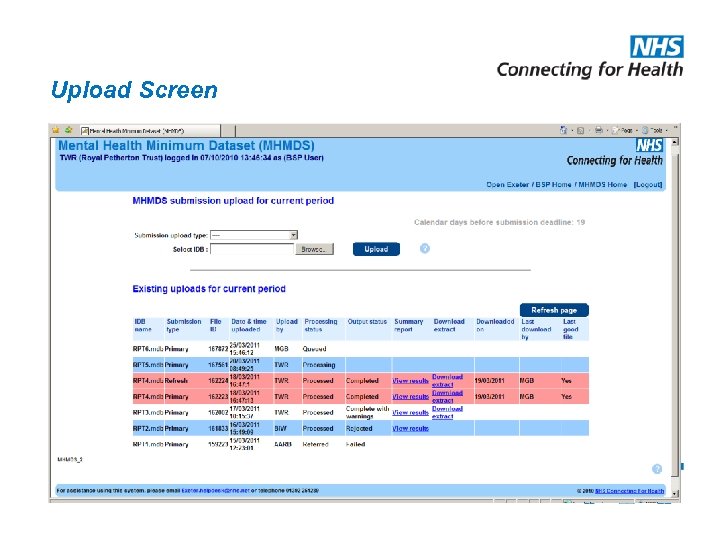Click the Logout link

(647, 185)
